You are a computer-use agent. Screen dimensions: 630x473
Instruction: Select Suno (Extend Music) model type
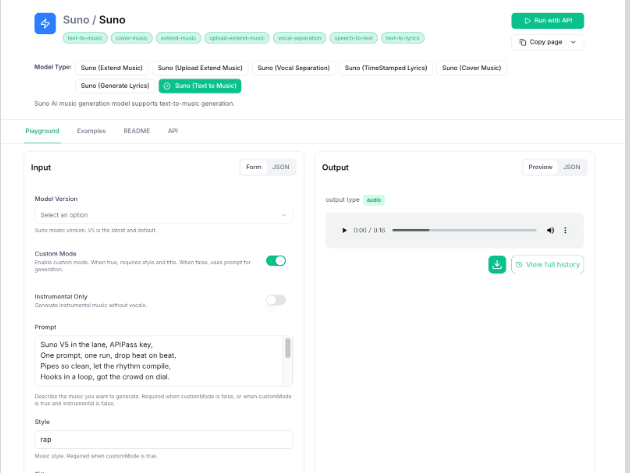tap(111, 68)
